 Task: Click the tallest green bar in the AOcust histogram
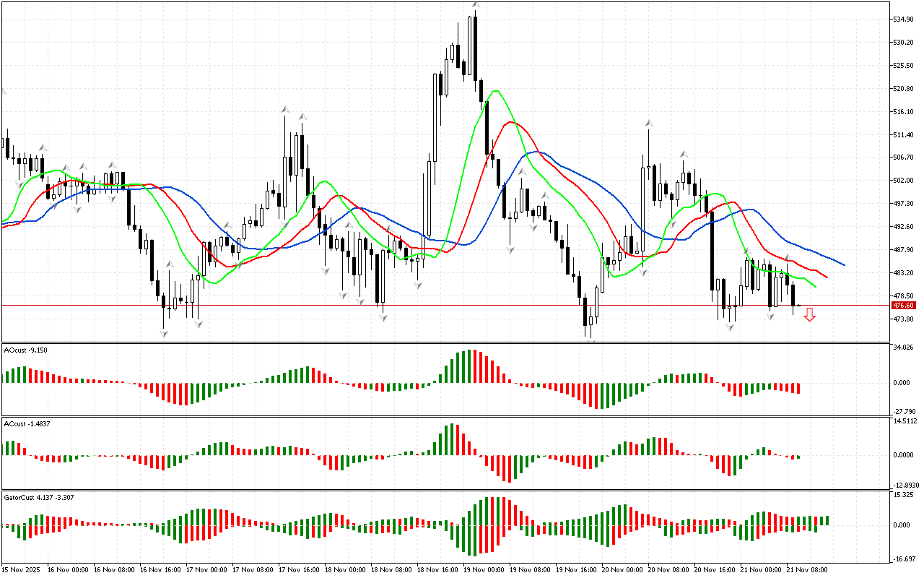pyautogui.click(x=470, y=366)
